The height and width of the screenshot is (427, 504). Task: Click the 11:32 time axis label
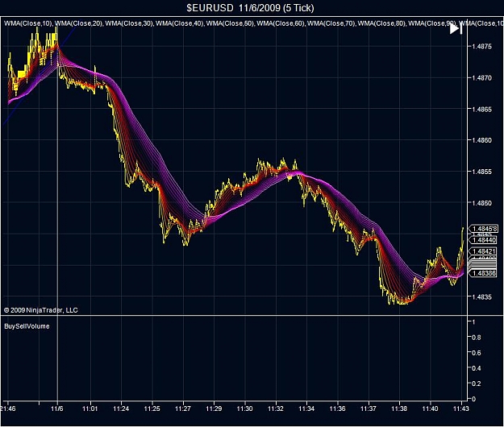coord(276,408)
